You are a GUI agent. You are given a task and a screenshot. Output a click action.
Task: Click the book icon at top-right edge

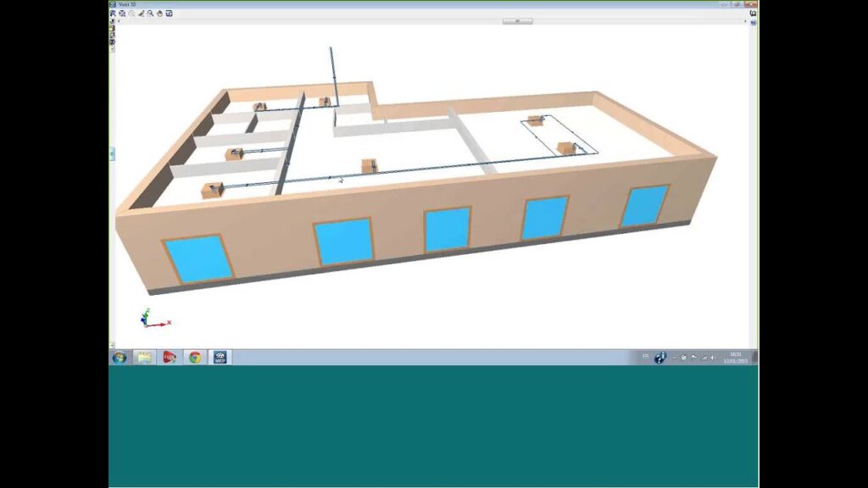pyautogui.click(x=754, y=13)
